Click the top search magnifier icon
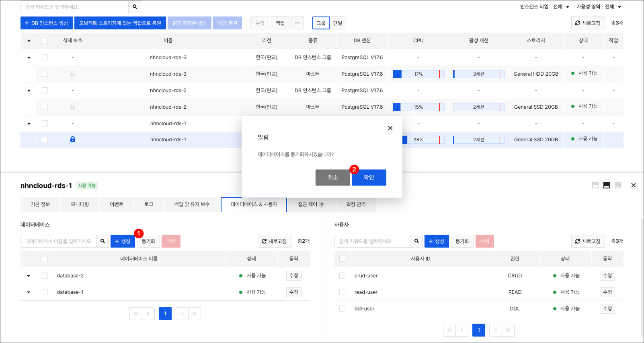644x343 pixels. pyautogui.click(x=135, y=7)
